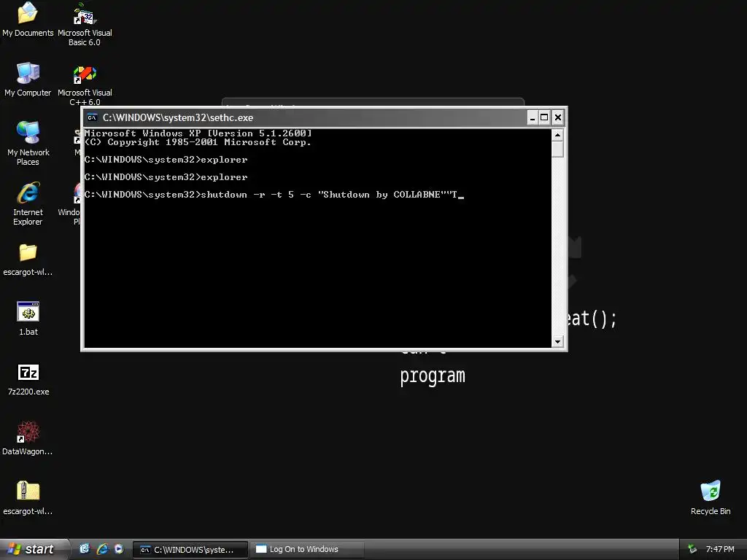Switch to the C:\WINDOWS\syste... taskbar button
The image size is (747, 560).
click(x=190, y=550)
